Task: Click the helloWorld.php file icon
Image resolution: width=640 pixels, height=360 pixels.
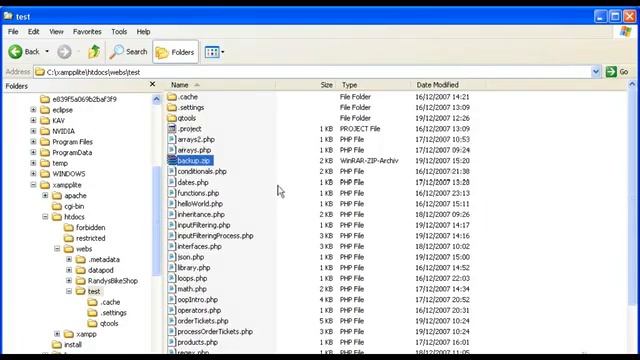Action: (172, 203)
